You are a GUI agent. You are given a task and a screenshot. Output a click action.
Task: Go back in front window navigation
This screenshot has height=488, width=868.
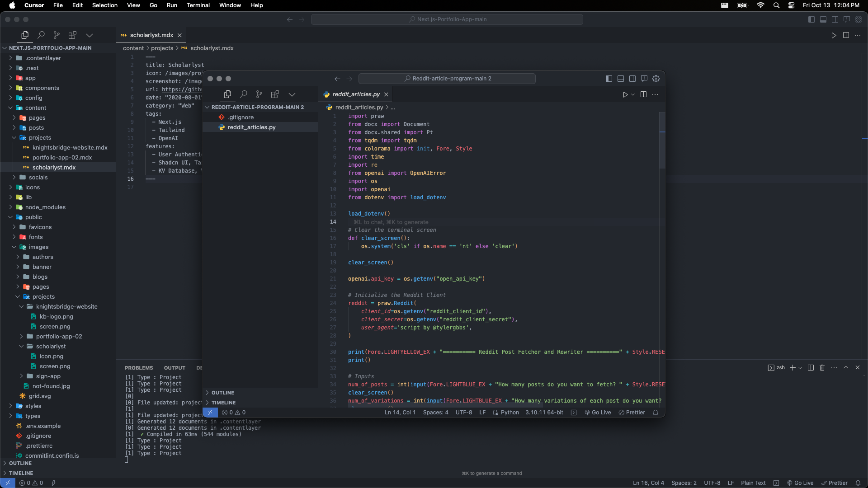337,79
